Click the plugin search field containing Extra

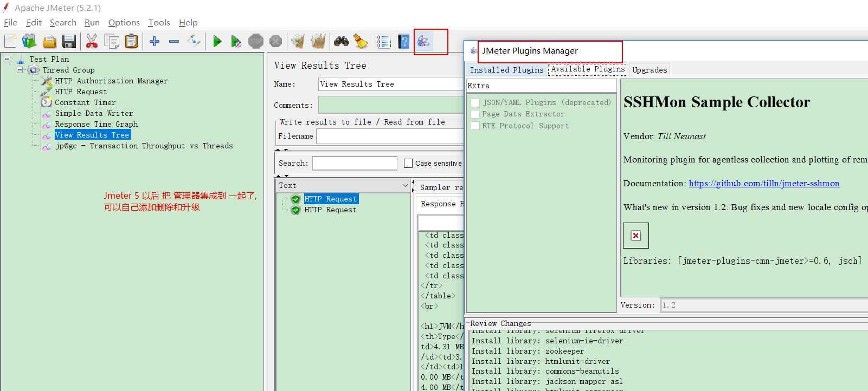541,86
